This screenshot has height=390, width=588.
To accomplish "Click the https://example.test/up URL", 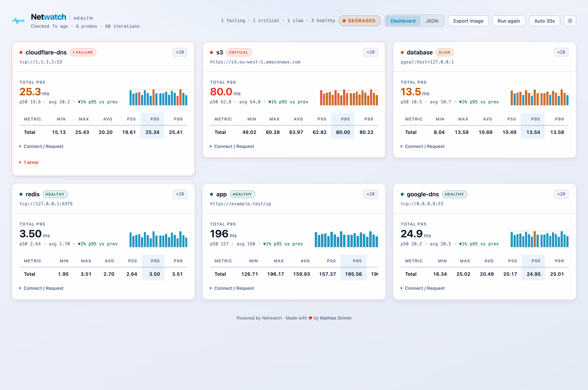I will point(241,204).
